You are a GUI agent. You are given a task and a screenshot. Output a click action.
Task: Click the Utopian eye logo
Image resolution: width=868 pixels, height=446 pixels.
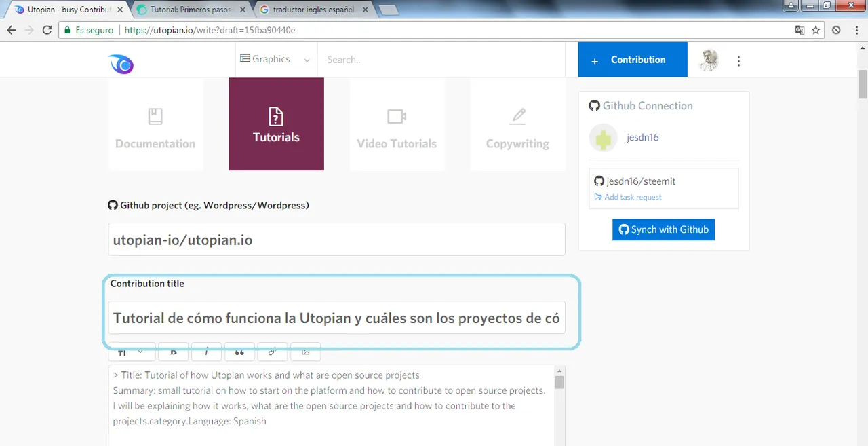tap(121, 64)
